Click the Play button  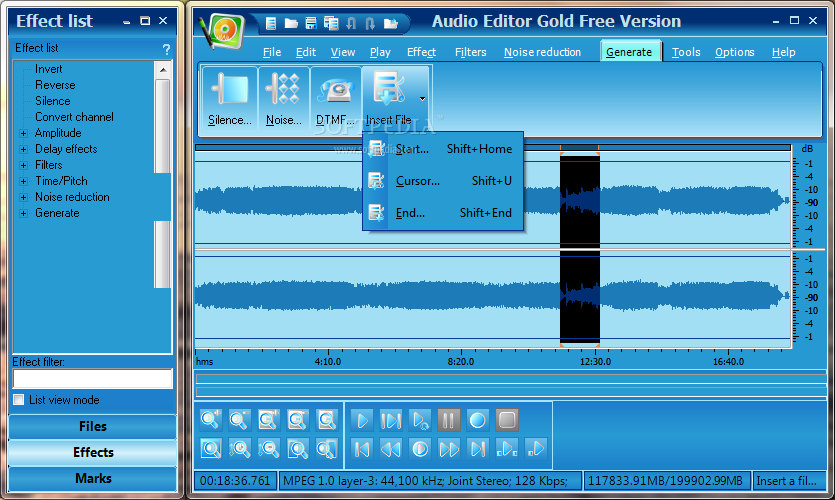362,420
